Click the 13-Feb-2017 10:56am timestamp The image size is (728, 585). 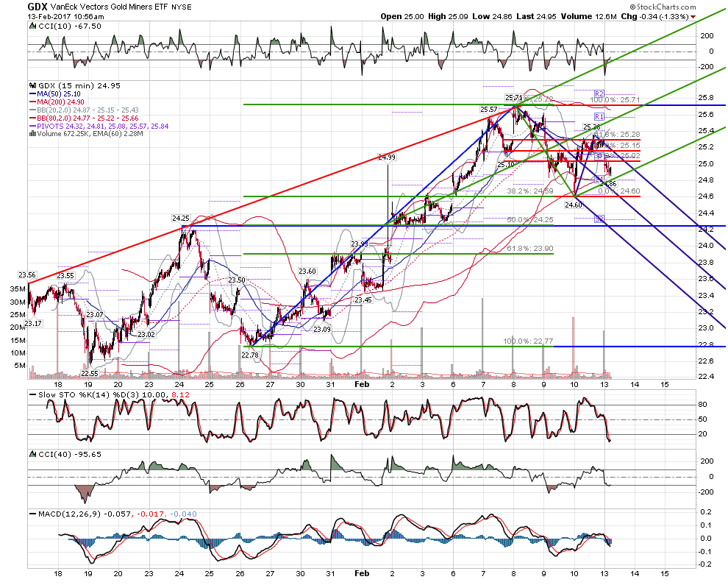click(x=65, y=16)
